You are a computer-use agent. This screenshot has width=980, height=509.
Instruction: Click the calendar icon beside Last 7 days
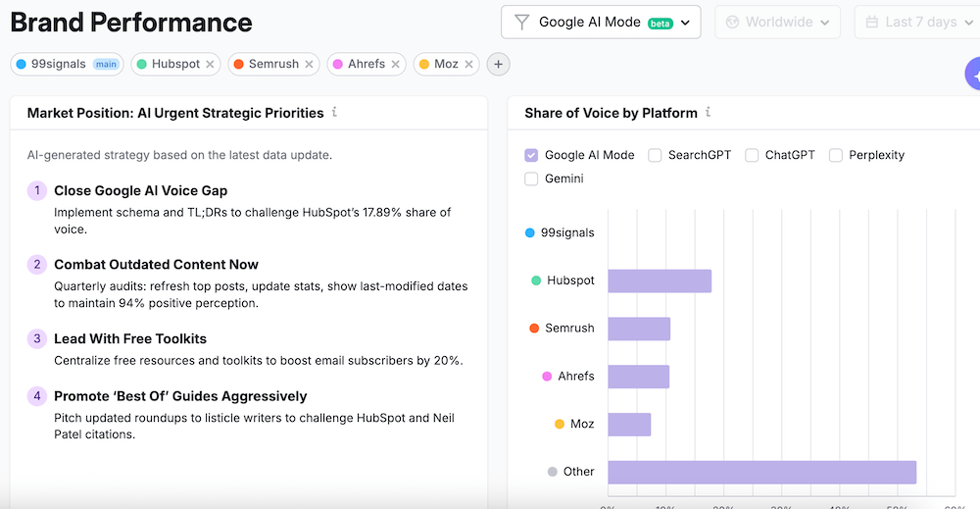click(x=872, y=23)
